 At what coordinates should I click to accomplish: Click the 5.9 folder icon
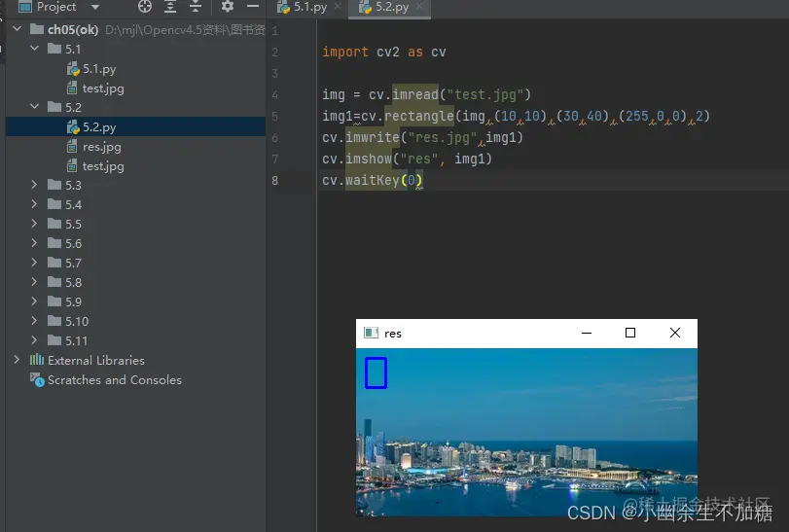tap(54, 301)
